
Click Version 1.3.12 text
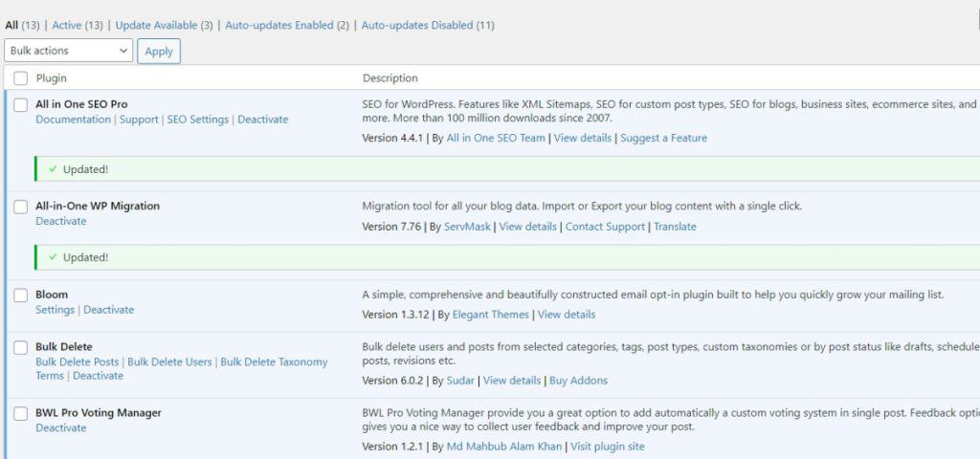(x=395, y=315)
